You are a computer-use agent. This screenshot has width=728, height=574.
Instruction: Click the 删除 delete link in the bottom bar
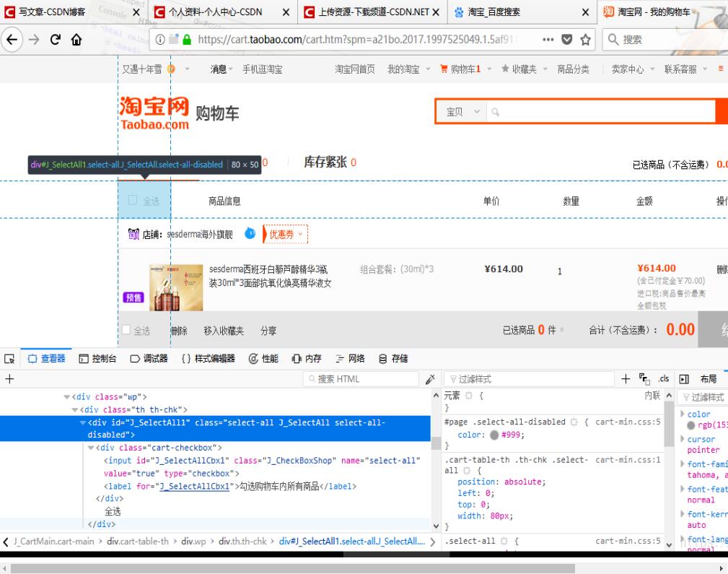click(x=179, y=331)
